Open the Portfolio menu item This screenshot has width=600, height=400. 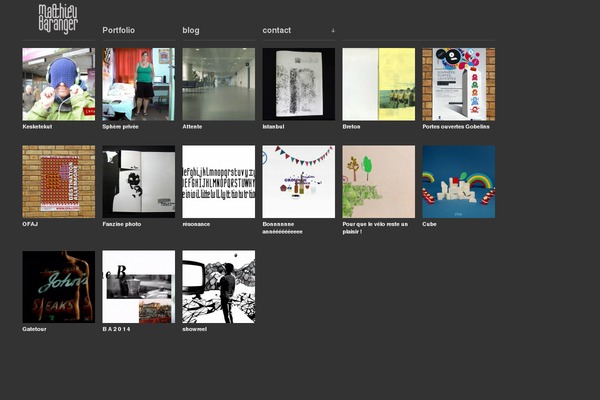[118, 30]
